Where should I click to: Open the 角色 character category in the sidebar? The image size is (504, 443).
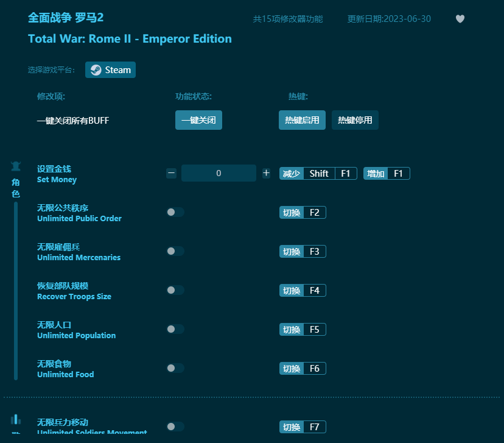[16, 178]
